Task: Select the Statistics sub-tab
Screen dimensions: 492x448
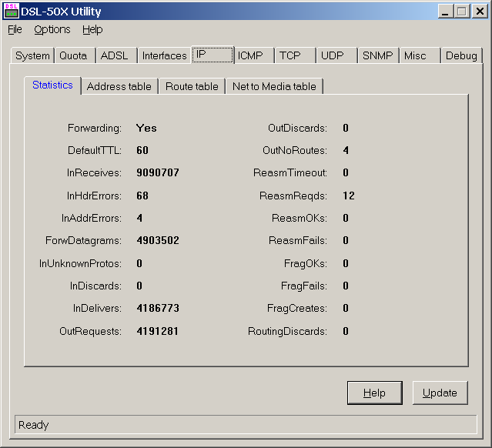Action: click(x=52, y=85)
